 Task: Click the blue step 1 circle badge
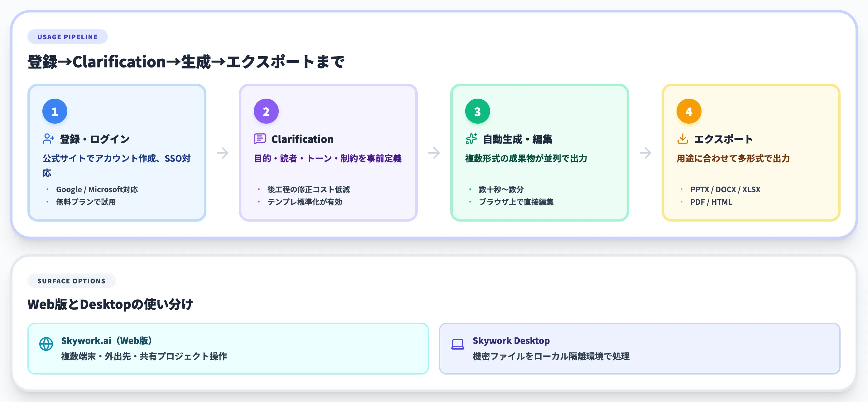(x=55, y=111)
